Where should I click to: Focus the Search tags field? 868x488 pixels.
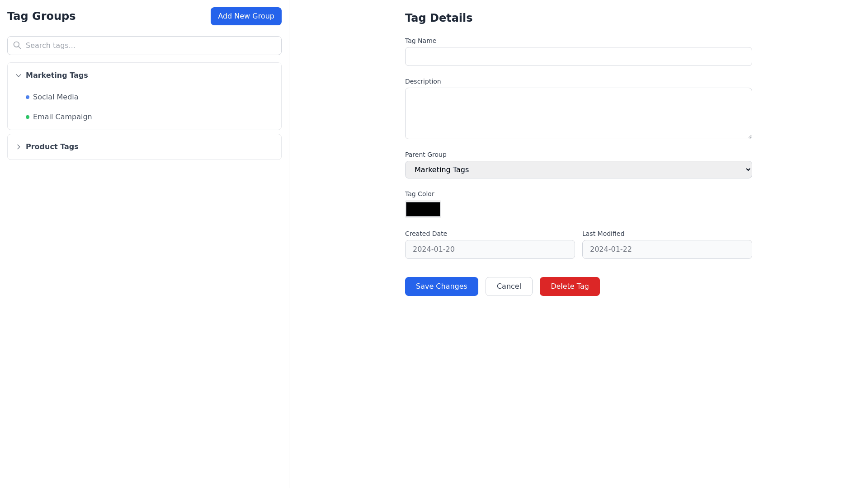pos(149,46)
